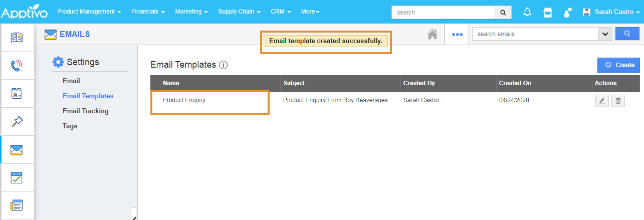Open the phone call logs sidebar icon
Image resolution: width=644 pixels, height=220 pixels.
click(x=17, y=65)
